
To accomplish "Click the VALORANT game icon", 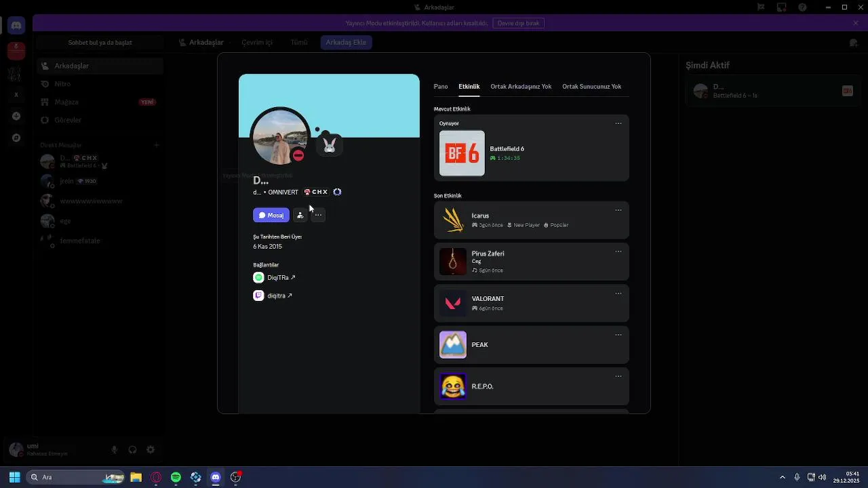I will (x=453, y=303).
